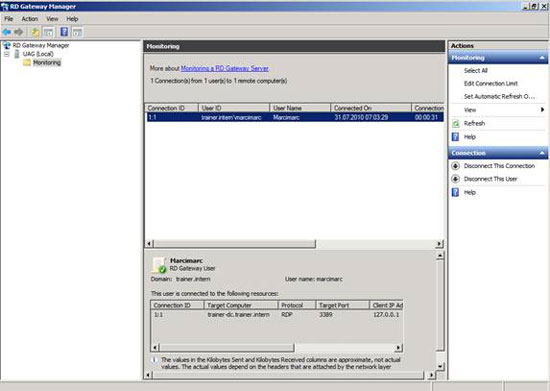Select the Monitoring tree node

coord(47,63)
